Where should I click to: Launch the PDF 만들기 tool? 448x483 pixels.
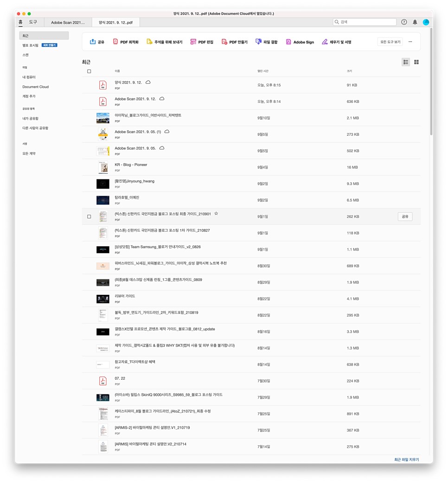pyautogui.click(x=234, y=42)
